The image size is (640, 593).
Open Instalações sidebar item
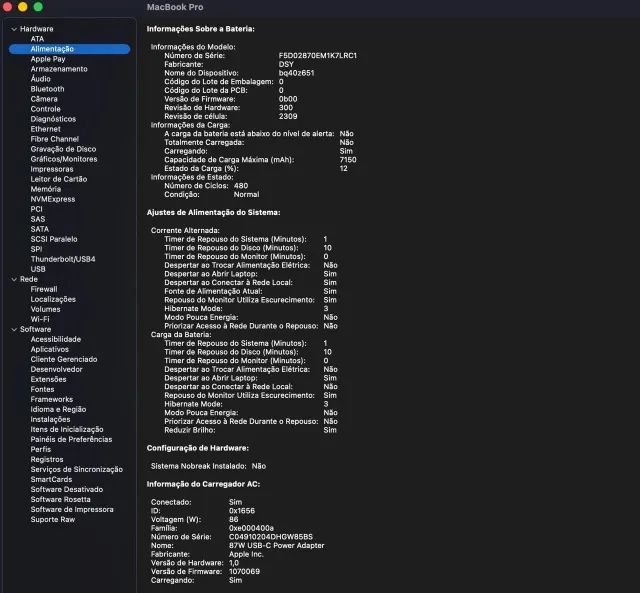tap(50, 419)
